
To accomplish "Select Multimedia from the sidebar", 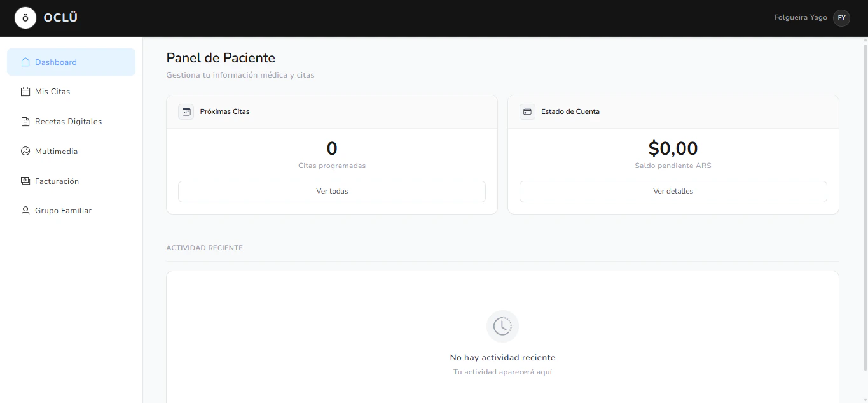I will point(71,152).
